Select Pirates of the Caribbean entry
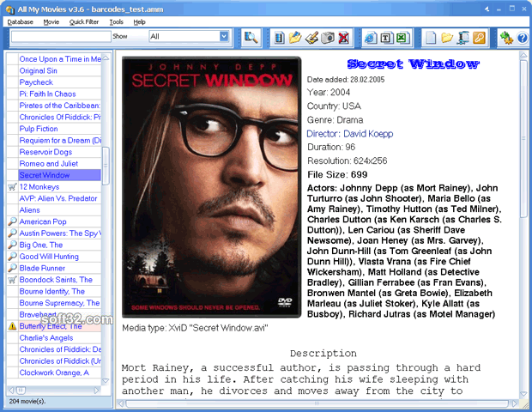The image size is (532, 412). [60, 106]
